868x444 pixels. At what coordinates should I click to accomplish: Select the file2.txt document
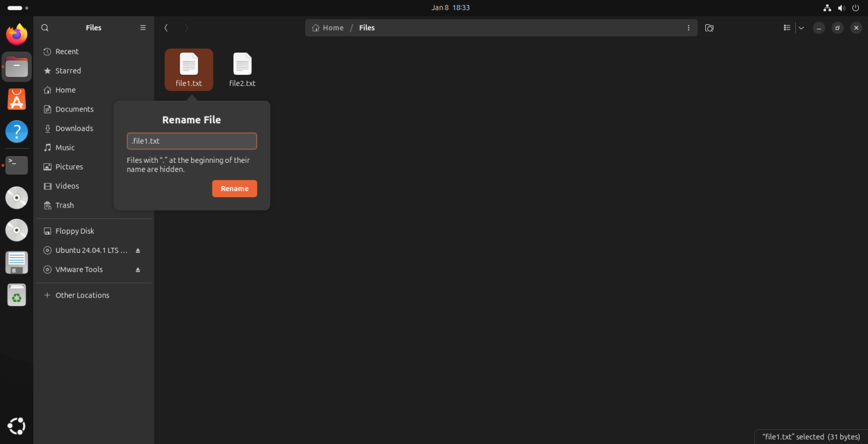[x=242, y=69]
